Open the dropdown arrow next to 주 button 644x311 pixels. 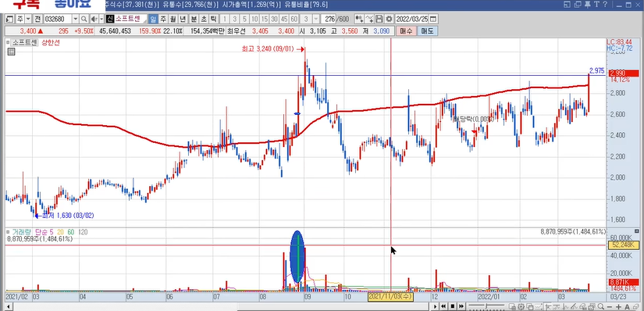click(x=28, y=19)
